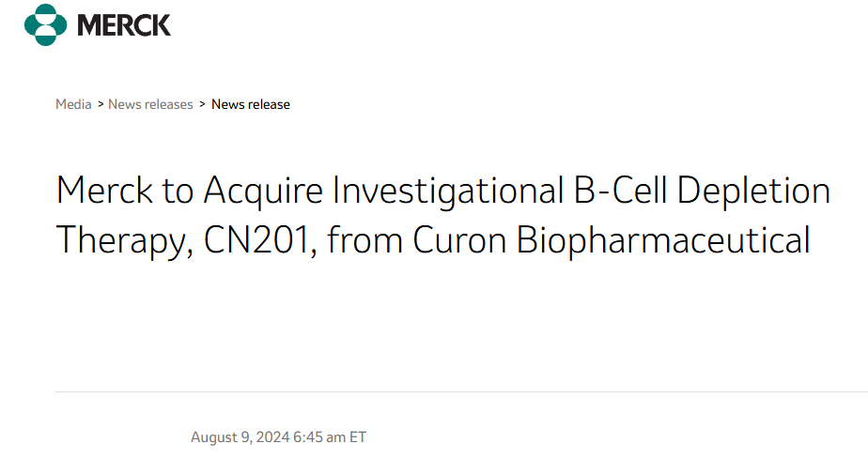The image size is (868, 459).
Task: Click the headline line beginning Therapy, CN201
Action: 433,240
